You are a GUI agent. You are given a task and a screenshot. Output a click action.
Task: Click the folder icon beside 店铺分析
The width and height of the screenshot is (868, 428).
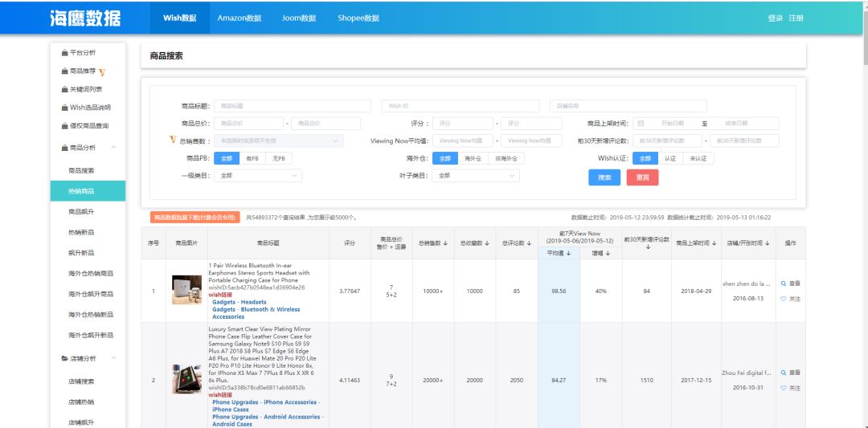pyautogui.click(x=64, y=358)
